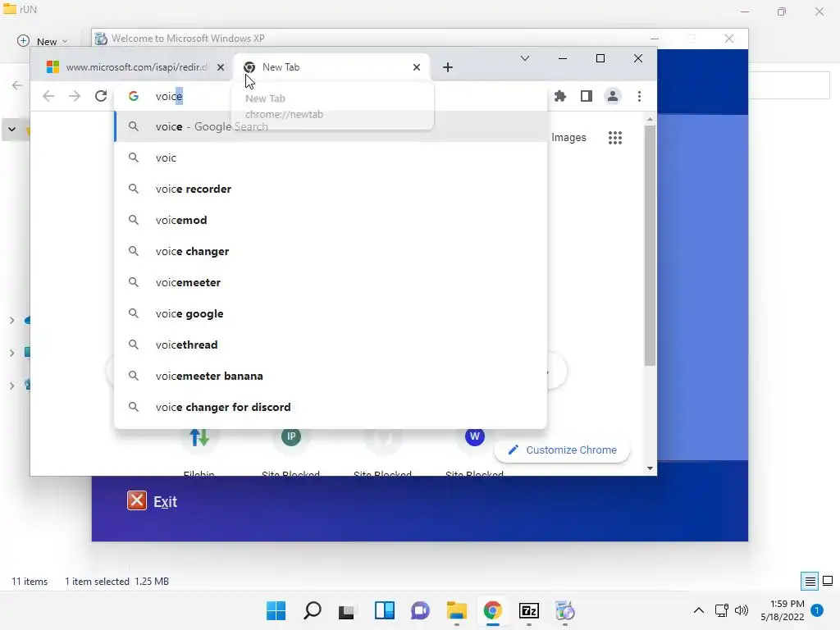Open Chrome profile avatar

click(x=612, y=96)
